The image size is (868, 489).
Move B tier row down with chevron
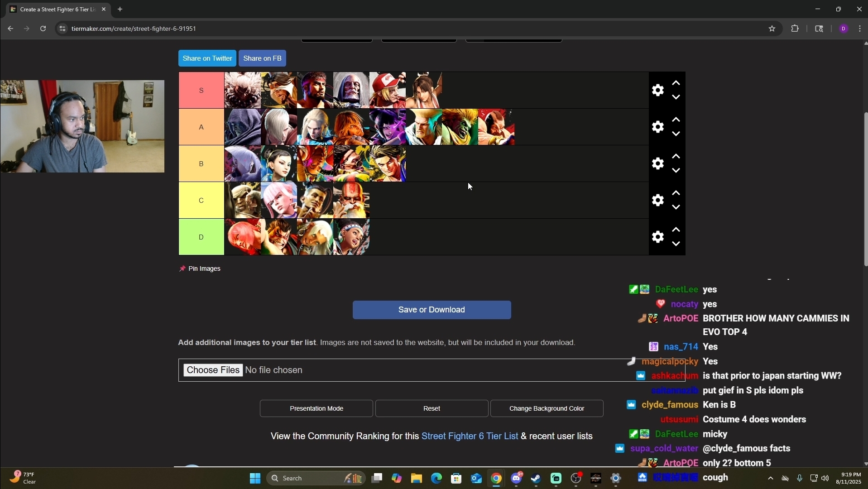(676, 171)
